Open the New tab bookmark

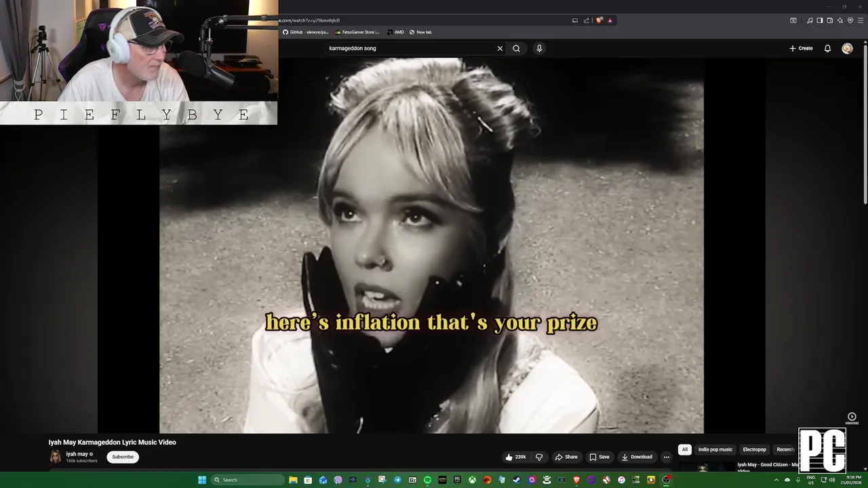[x=420, y=32]
